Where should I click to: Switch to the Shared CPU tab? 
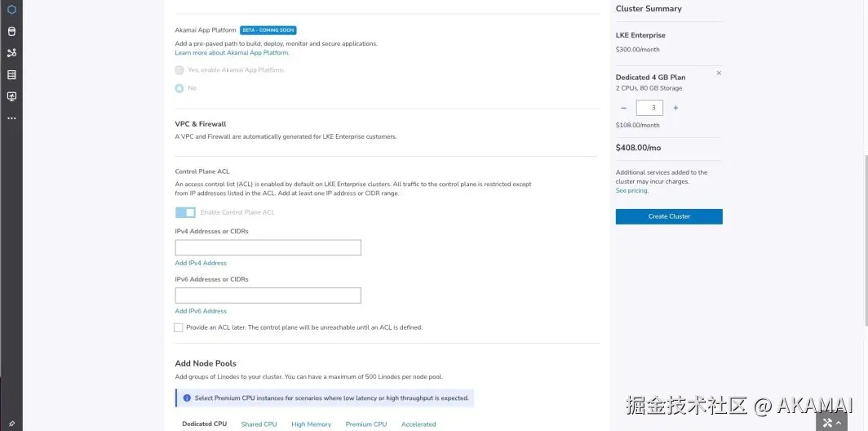[259, 424]
